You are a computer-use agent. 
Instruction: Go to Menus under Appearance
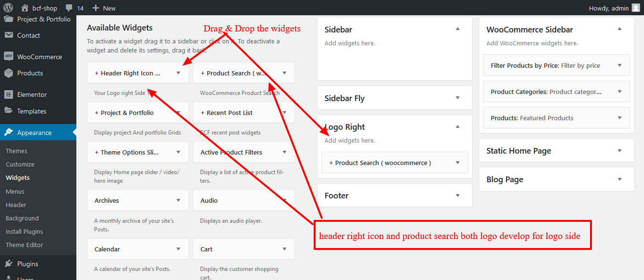pos(15,191)
